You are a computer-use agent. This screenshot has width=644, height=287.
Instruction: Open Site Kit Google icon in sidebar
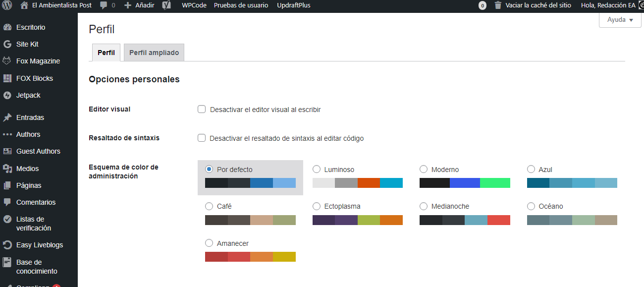(7, 44)
